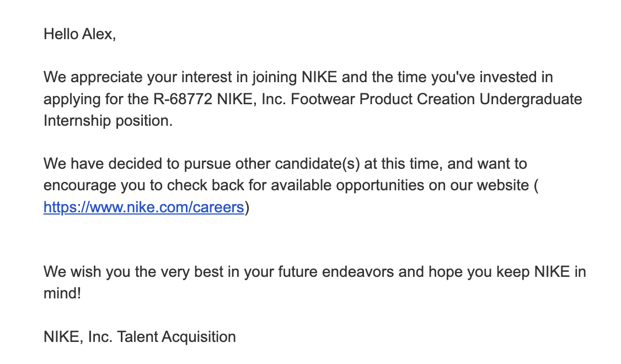Click the "NIKE, Inc. Talent Acquisition" signature
The image size is (621, 364).
(140, 336)
